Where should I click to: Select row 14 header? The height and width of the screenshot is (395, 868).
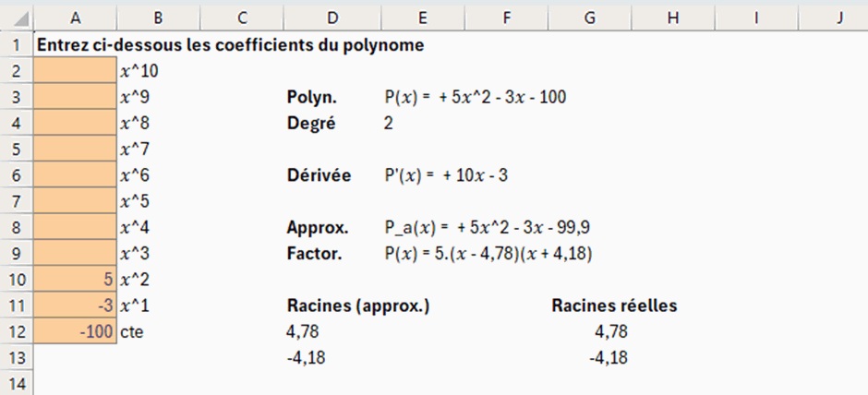tap(16, 382)
